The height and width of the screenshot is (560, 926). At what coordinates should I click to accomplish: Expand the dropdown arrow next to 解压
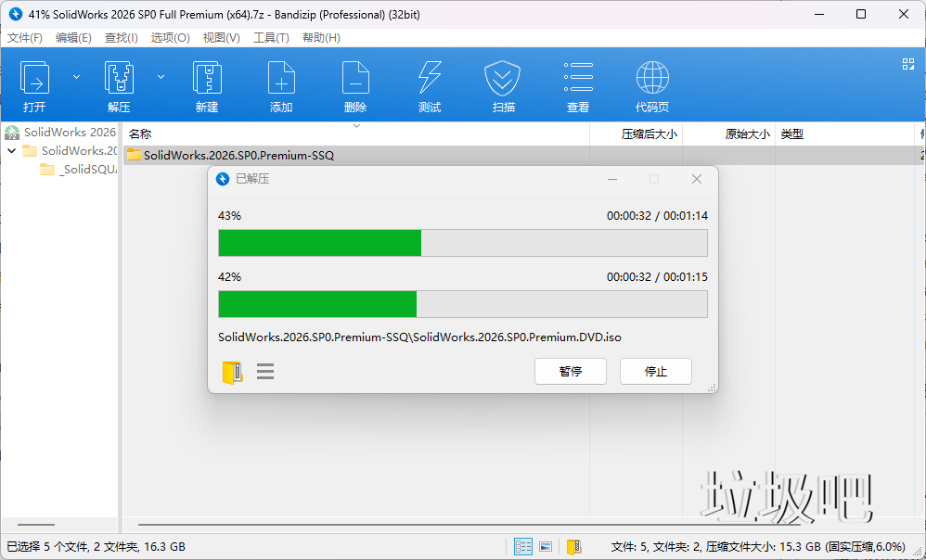[161, 77]
